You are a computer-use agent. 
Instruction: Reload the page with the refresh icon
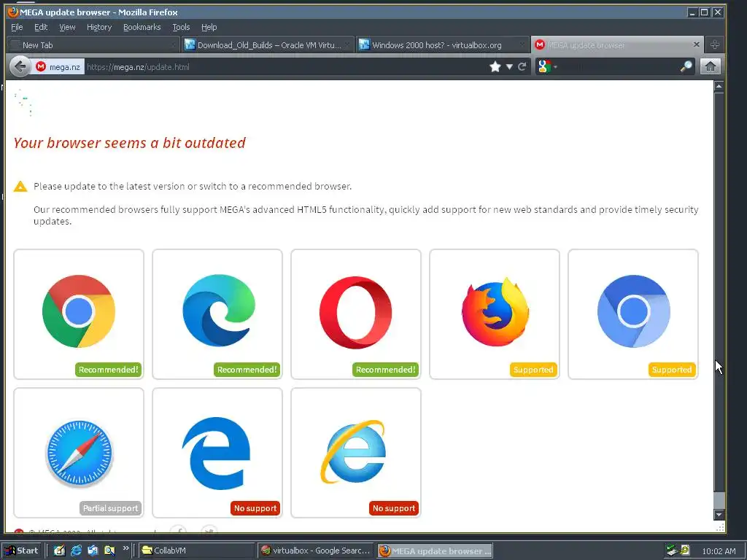click(x=522, y=66)
